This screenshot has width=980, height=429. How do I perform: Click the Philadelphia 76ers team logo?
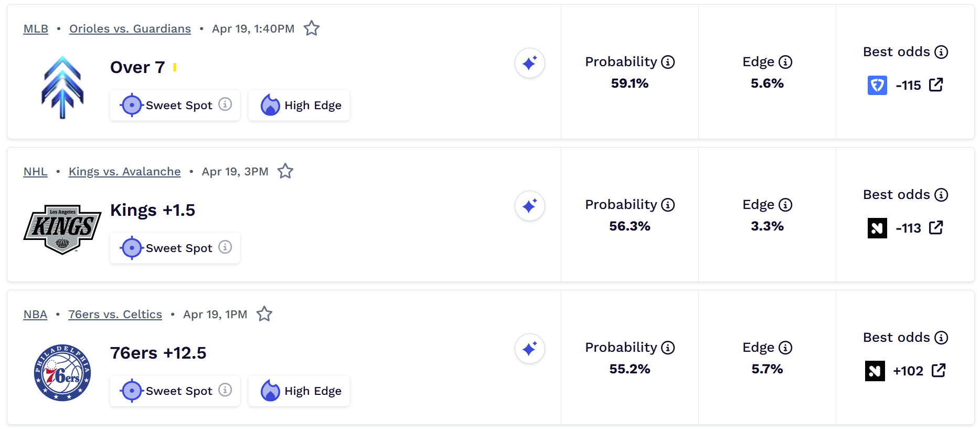point(62,373)
